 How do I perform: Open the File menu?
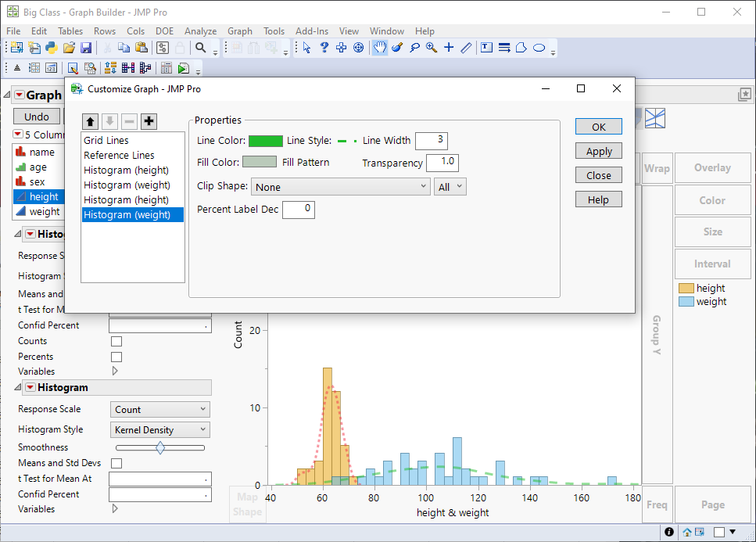point(13,31)
